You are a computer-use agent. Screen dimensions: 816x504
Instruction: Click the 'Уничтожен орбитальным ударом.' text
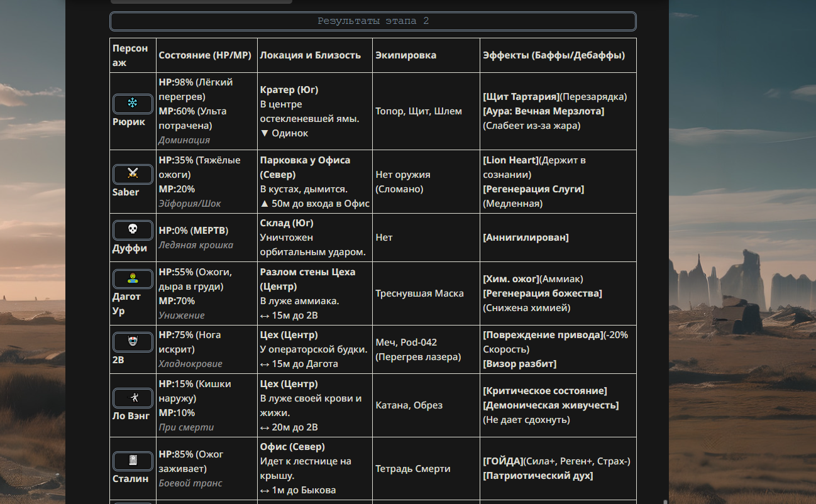(x=313, y=245)
